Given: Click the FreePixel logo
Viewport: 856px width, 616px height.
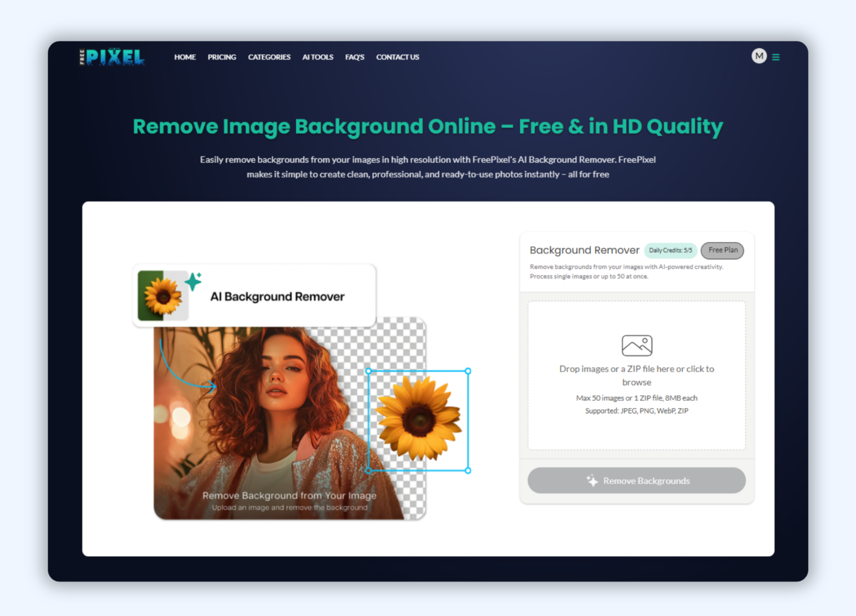Looking at the screenshot, I should point(112,57).
